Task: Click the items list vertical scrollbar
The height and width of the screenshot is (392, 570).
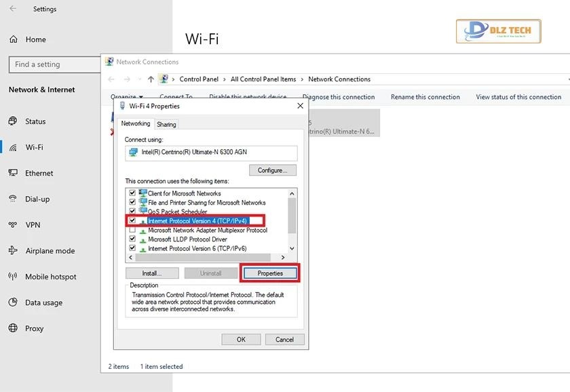Action: click(x=292, y=217)
